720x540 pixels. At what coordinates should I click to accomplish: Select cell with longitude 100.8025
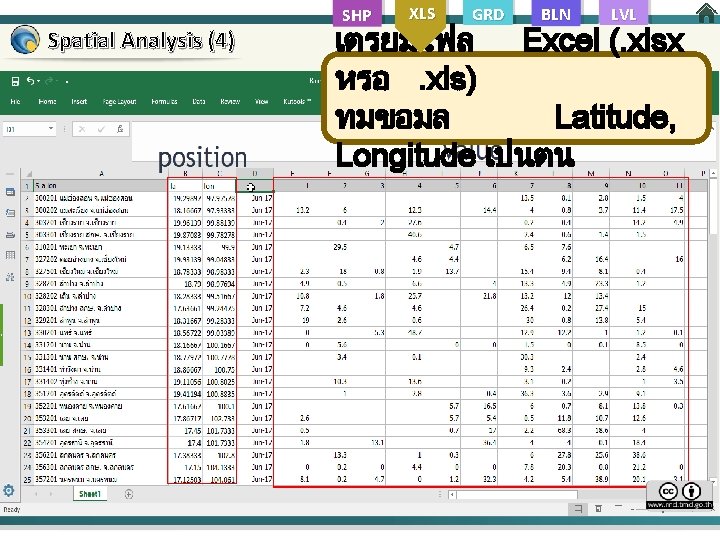pos(219,382)
